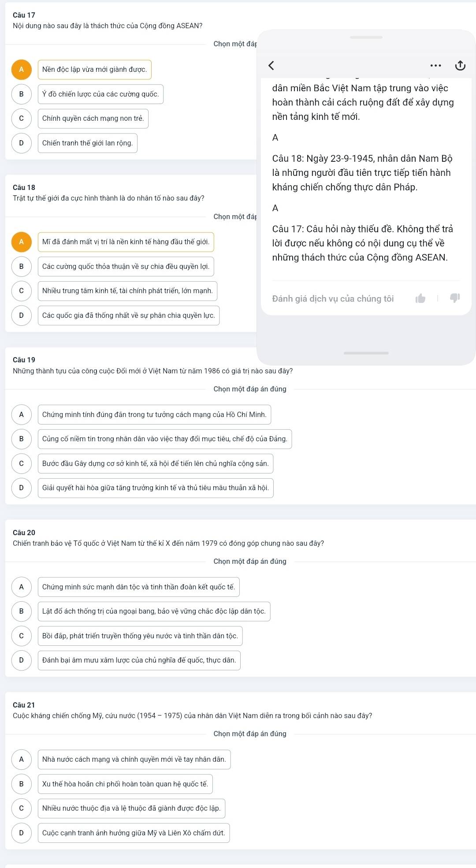The image size is (476, 868).
Task: Pick 'Bồi đắp, phát triển truyền thống yêu nước' answer
Action: click(x=140, y=636)
